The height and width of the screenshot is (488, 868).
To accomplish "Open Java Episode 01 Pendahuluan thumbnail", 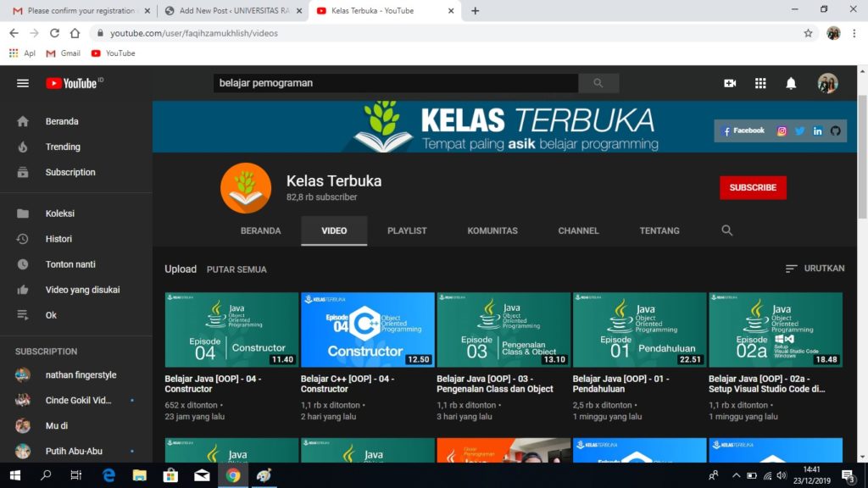I will click(639, 330).
